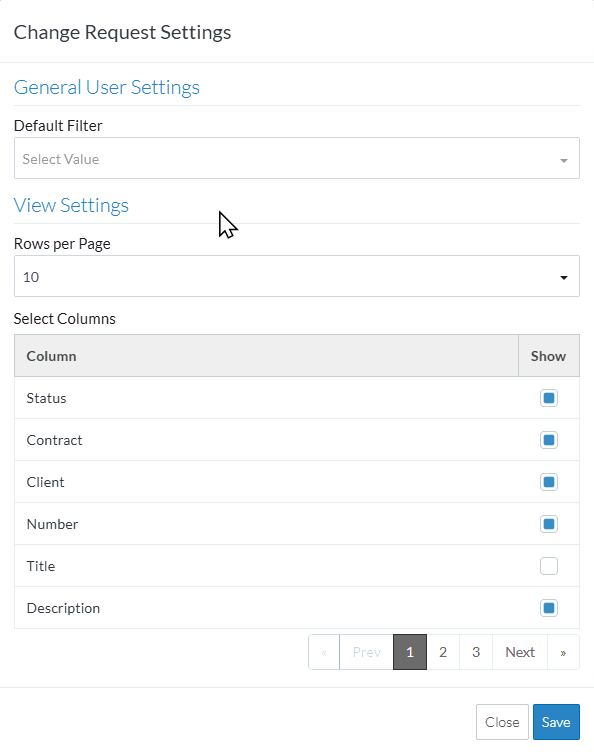Click the Rows per Page caret arrow
Image resolution: width=594 pixels, height=752 pixels.
pyautogui.click(x=564, y=278)
